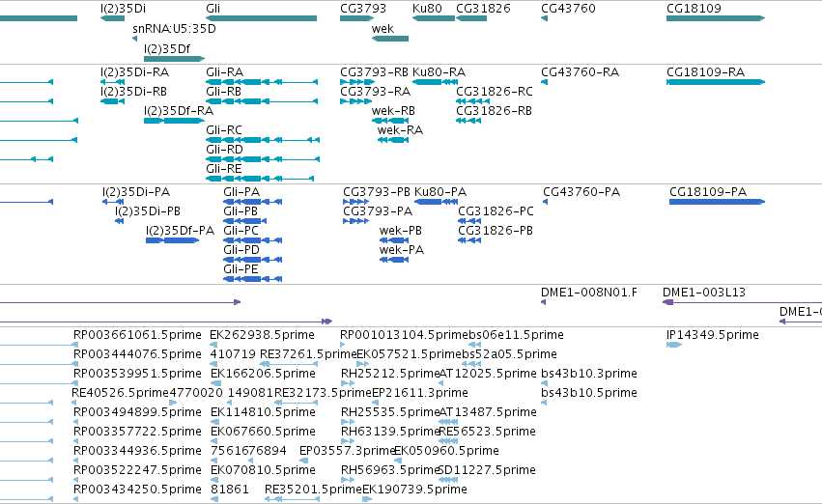The width and height of the screenshot is (822, 504).
Task: Select the Gli-PB protein
Action: (241, 211)
